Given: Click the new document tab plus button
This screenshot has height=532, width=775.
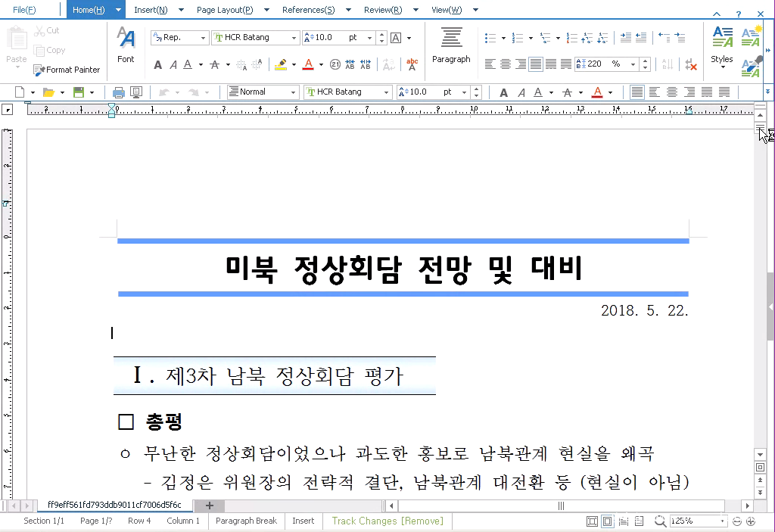Looking at the screenshot, I should [x=210, y=506].
